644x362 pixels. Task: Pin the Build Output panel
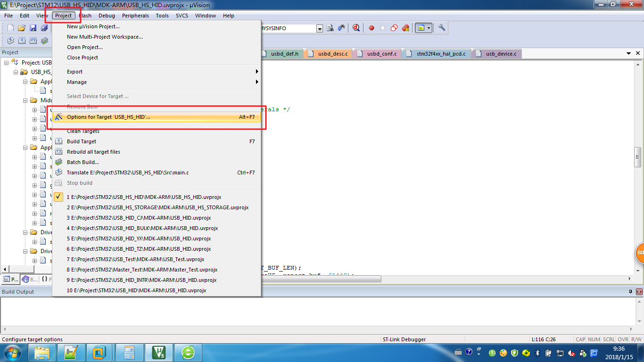click(x=631, y=292)
